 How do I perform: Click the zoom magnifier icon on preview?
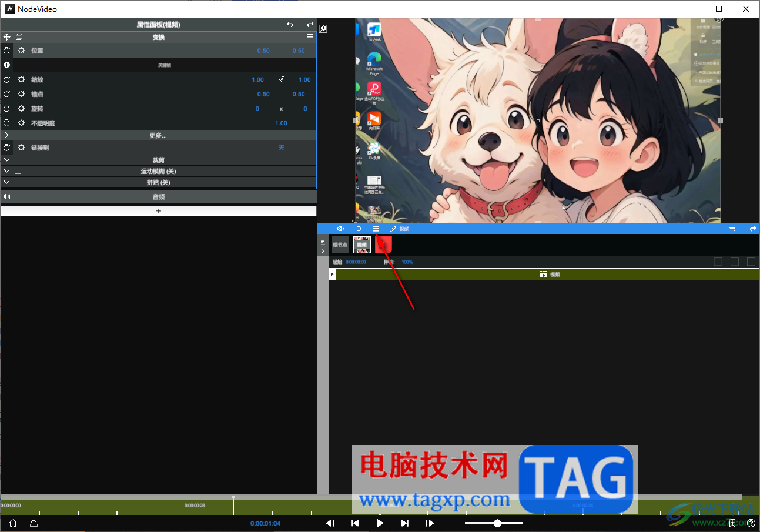click(323, 28)
